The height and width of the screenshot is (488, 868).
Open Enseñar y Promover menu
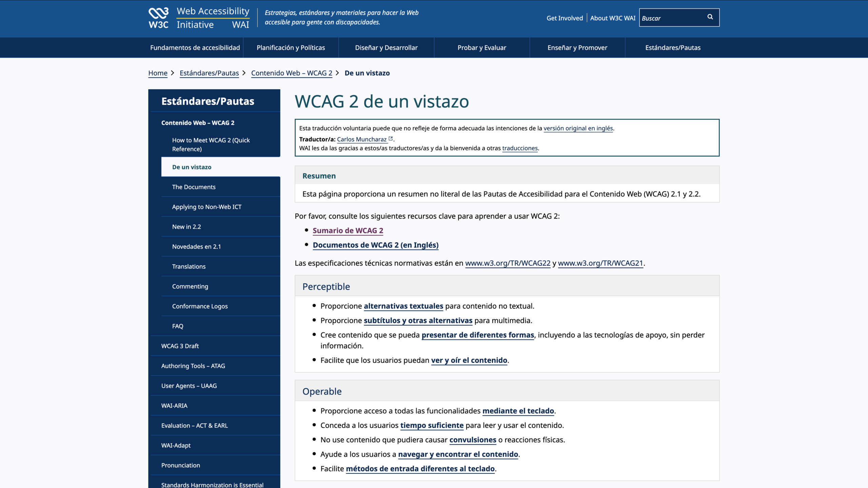tap(577, 47)
